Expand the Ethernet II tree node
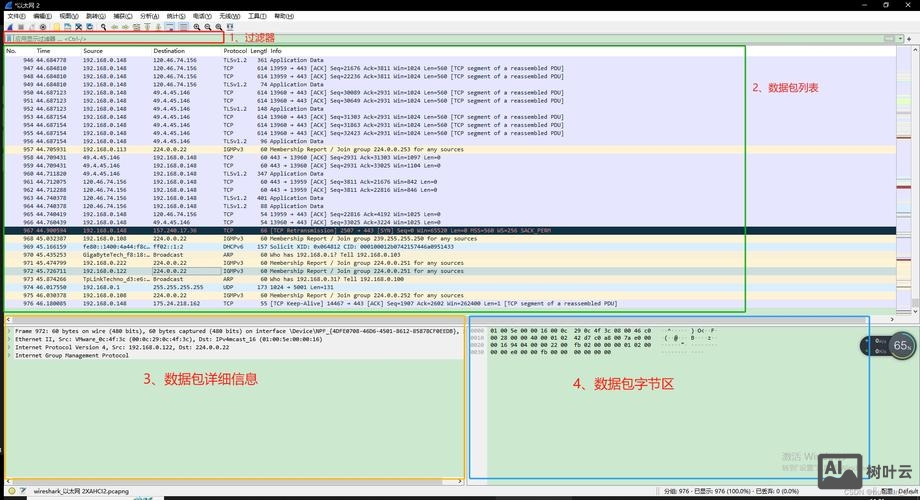The width and height of the screenshot is (920, 500). click(x=9, y=339)
